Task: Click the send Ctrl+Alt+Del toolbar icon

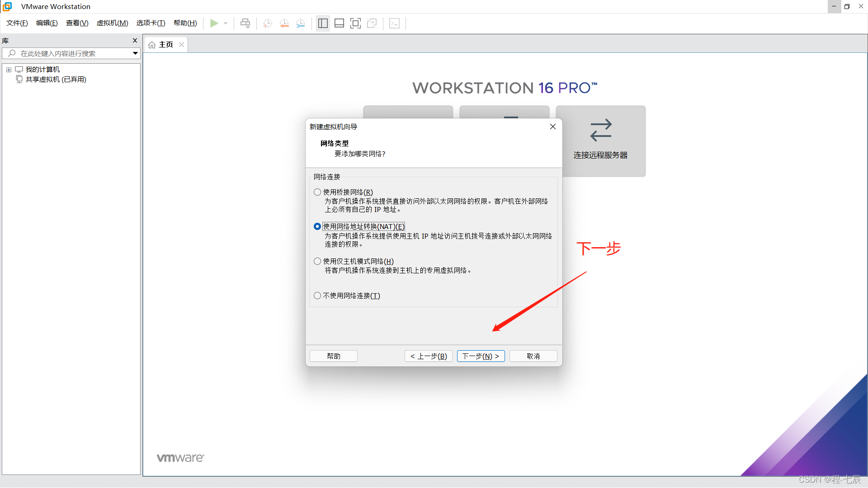Action: (245, 23)
